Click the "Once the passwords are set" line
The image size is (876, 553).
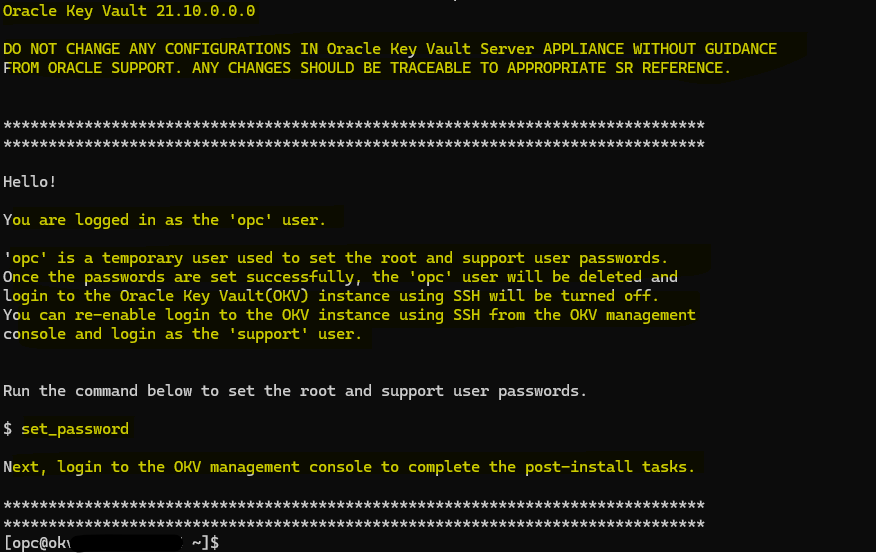coord(340,277)
